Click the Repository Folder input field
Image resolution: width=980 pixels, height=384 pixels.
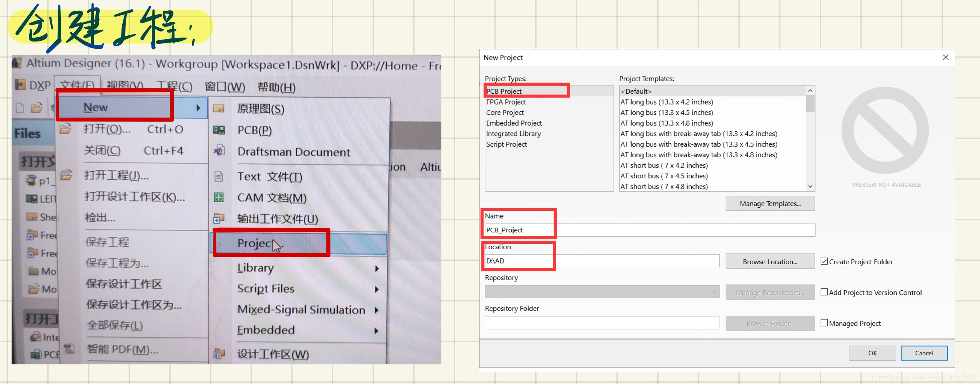[602, 323]
